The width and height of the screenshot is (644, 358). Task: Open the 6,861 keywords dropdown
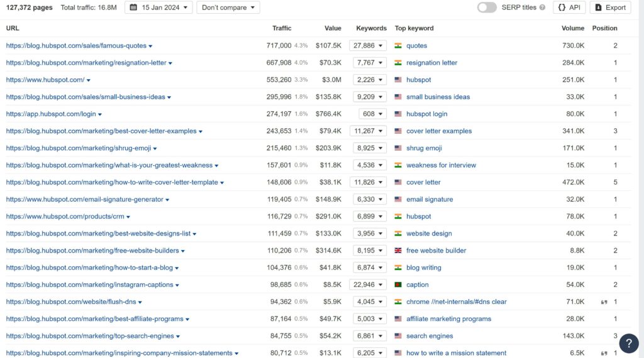pyautogui.click(x=370, y=336)
